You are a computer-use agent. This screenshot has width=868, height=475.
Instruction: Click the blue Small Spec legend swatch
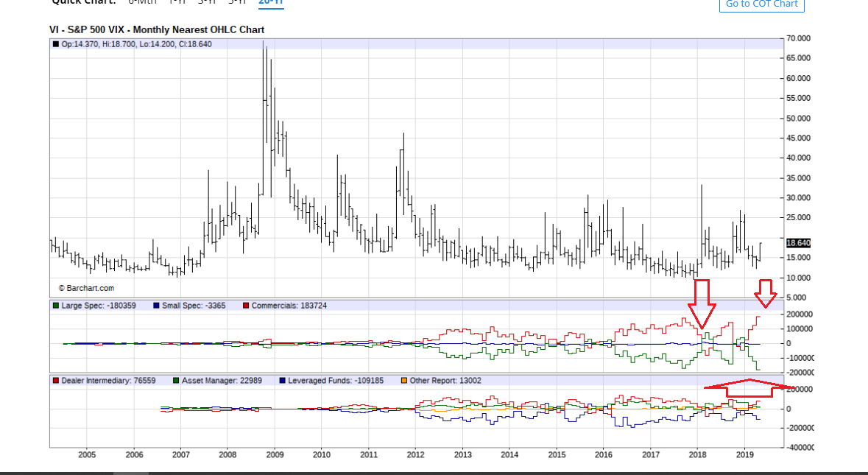[156, 306]
